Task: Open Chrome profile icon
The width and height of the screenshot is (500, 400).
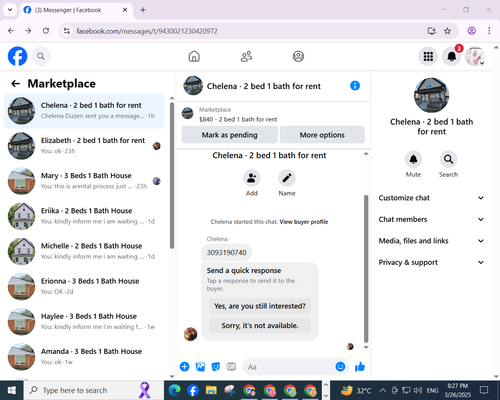Action: [471, 31]
